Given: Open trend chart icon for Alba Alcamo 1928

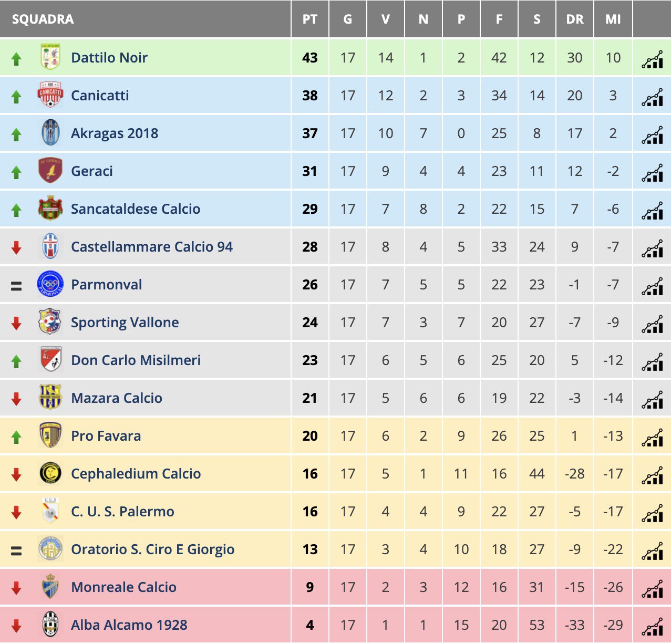Looking at the screenshot, I should coord(652,627).
